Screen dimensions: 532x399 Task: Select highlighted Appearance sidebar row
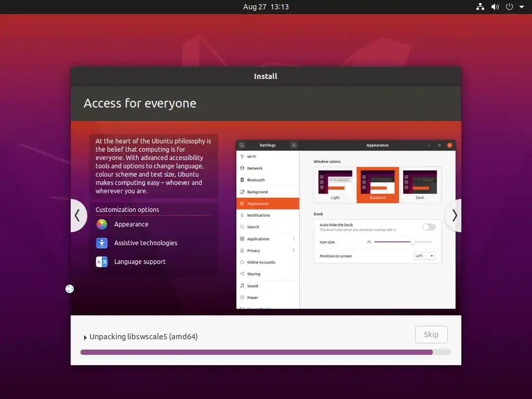[268, 204]
